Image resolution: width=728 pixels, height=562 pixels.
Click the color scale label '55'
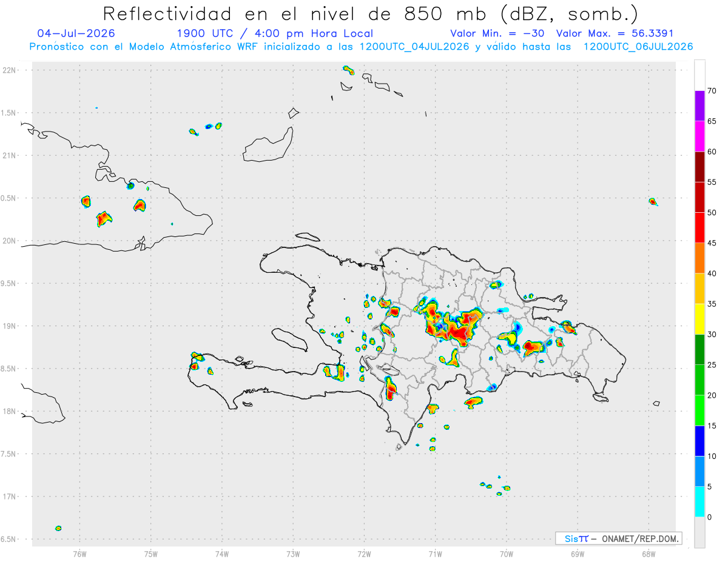(712, 182)
